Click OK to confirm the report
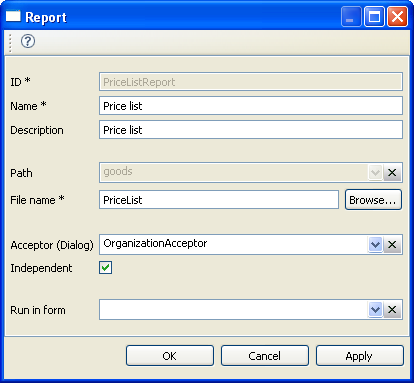The image size is (414, 383). pos(170,356)
